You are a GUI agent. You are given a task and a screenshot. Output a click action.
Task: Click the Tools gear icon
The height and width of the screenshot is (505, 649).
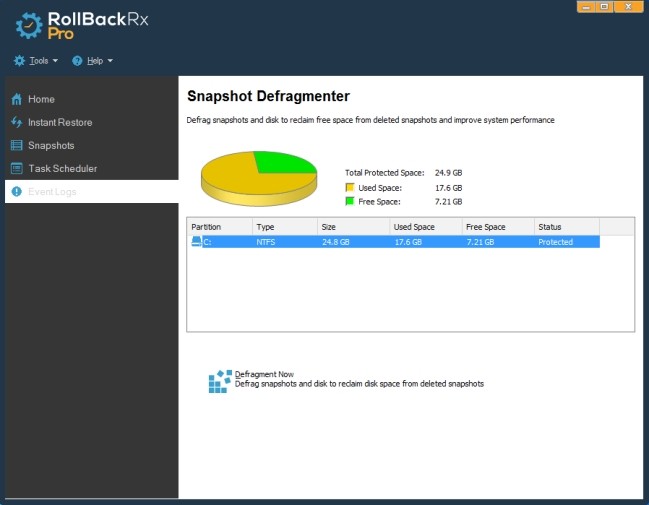point(19,61)
